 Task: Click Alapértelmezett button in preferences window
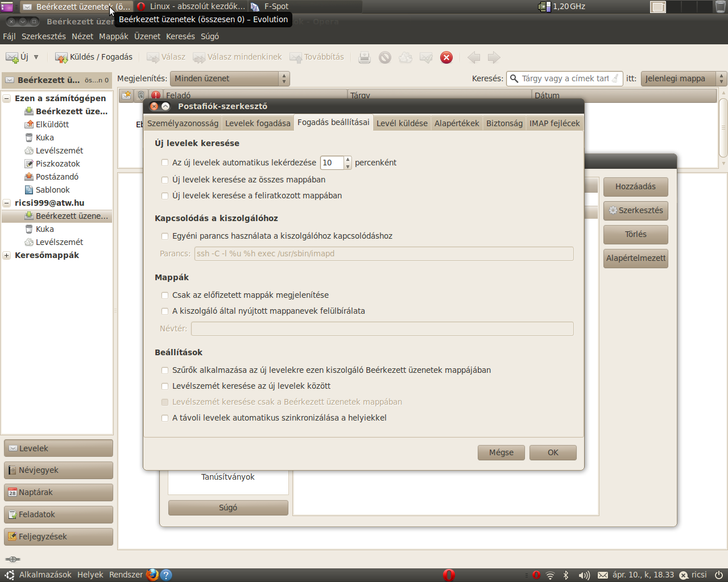[635, 258]
